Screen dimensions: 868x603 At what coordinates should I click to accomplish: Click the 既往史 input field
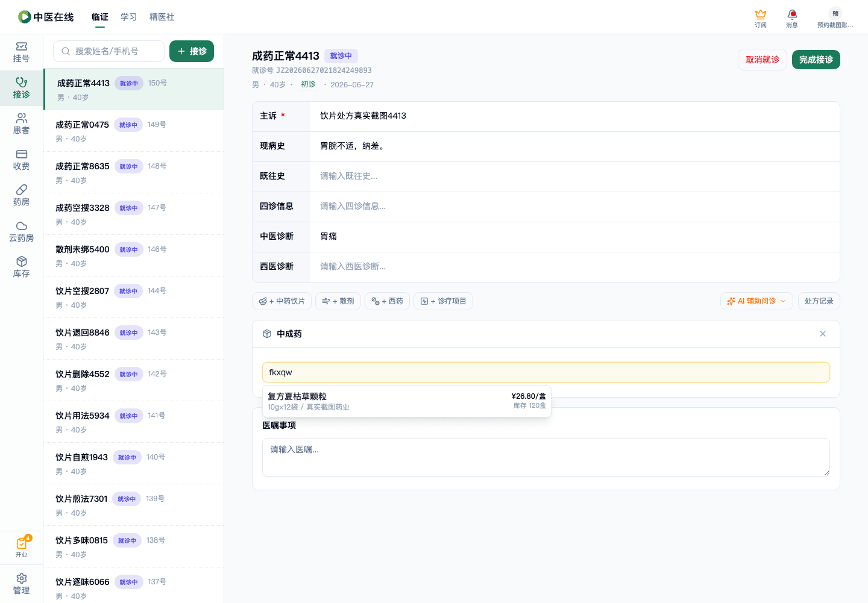(575, 177)
